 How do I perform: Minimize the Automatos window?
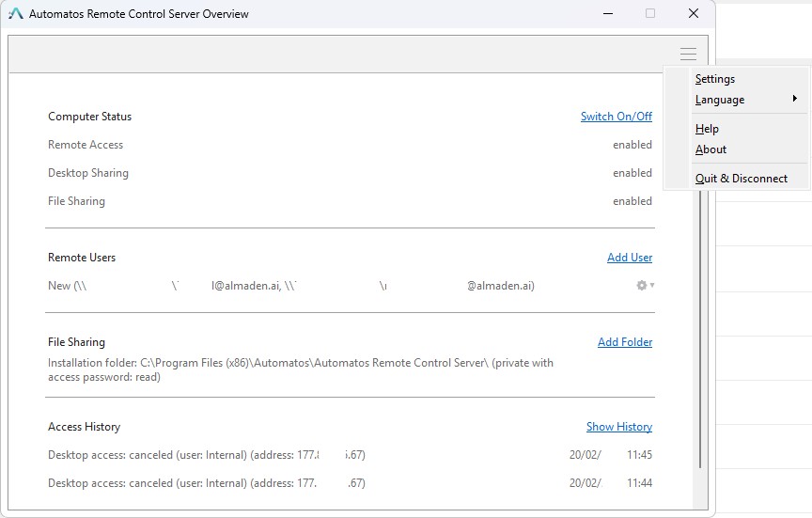[x=608, y=13]
